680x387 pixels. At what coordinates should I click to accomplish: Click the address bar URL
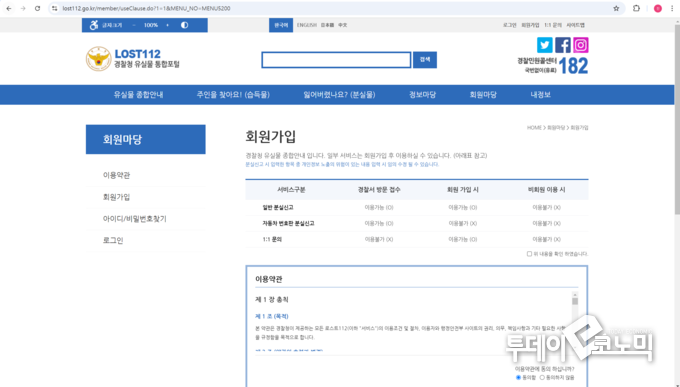(146, 8)
